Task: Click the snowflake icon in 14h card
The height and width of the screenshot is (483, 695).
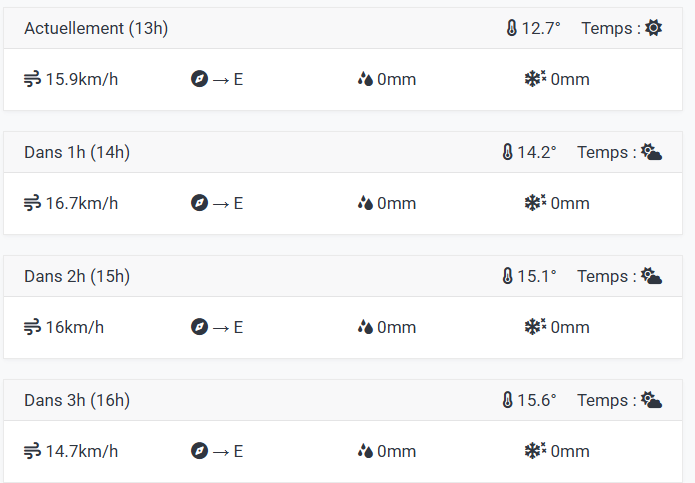Action: click(x=535, y=203)
